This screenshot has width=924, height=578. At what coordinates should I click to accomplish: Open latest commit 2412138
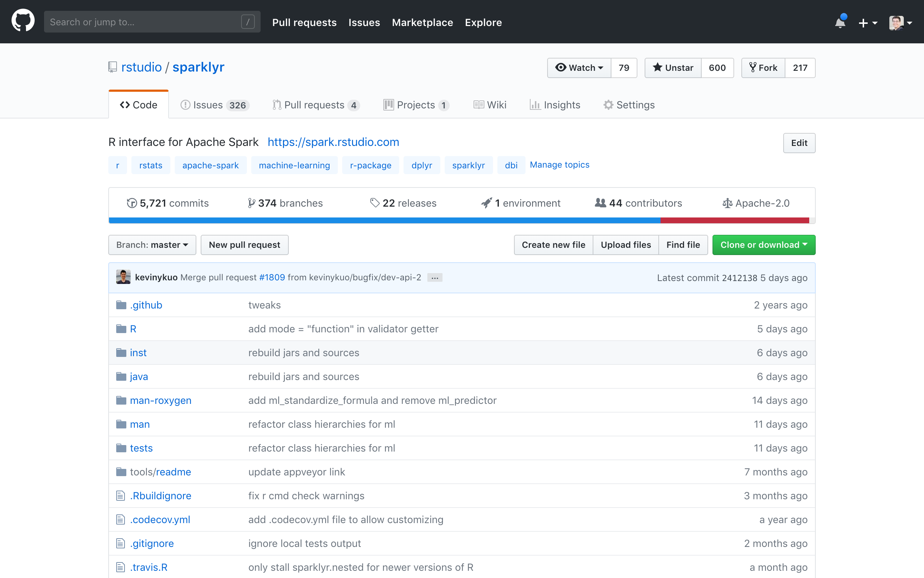click(739, 278)
